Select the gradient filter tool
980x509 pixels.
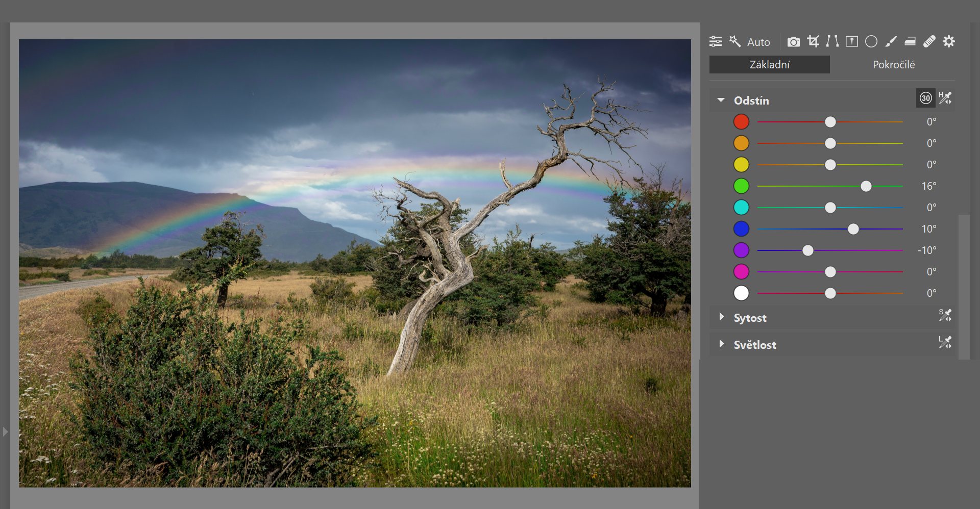click(910, 41)
